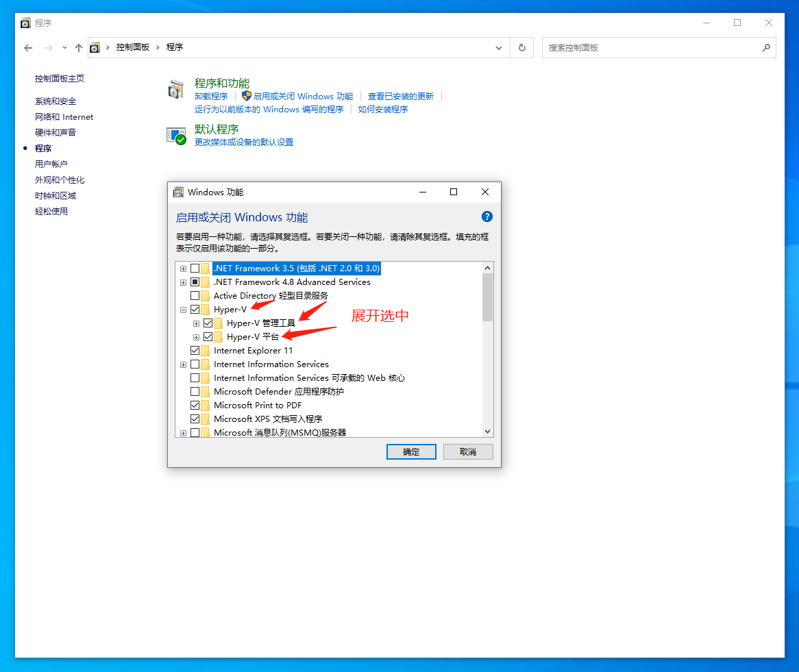
Task: Go back with the back arrow
Action: pos(28,47)
